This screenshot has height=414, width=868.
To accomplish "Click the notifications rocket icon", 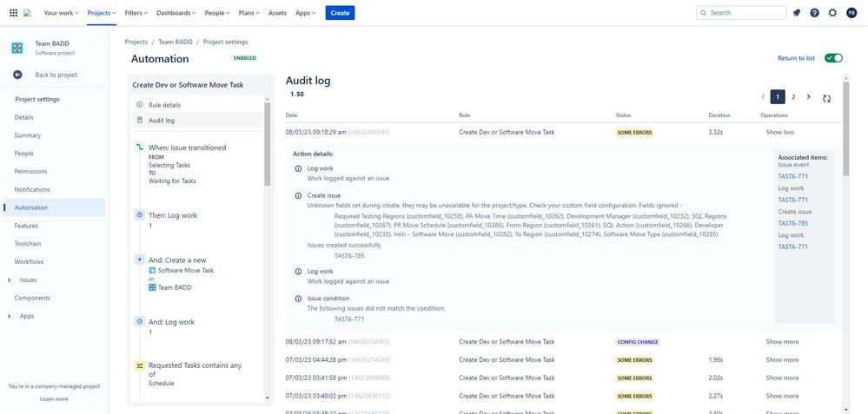I will pos(797,13).
